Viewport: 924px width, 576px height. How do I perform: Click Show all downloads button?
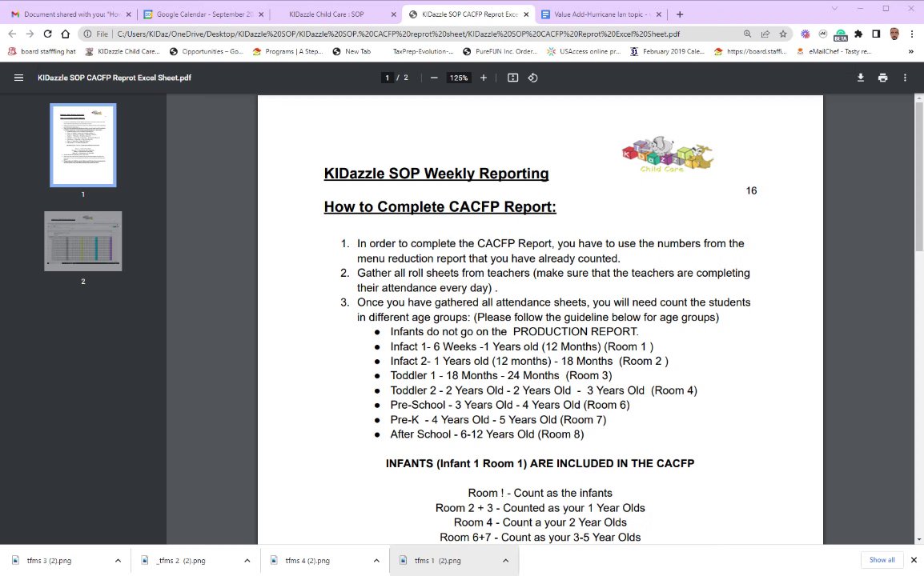pyautogui.click(x=882, y=560)
